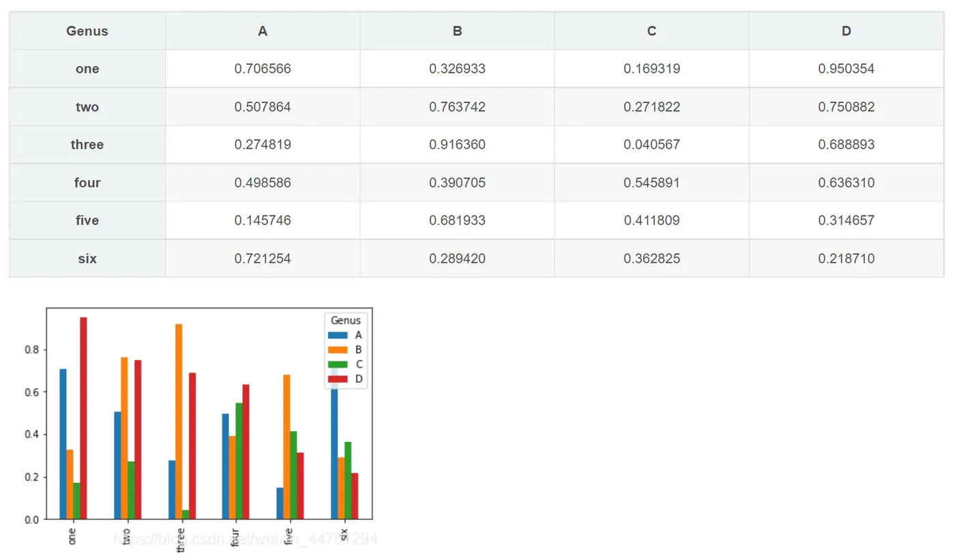
Task: Select cell value 0.218710
Action: (x=847, y=259)
